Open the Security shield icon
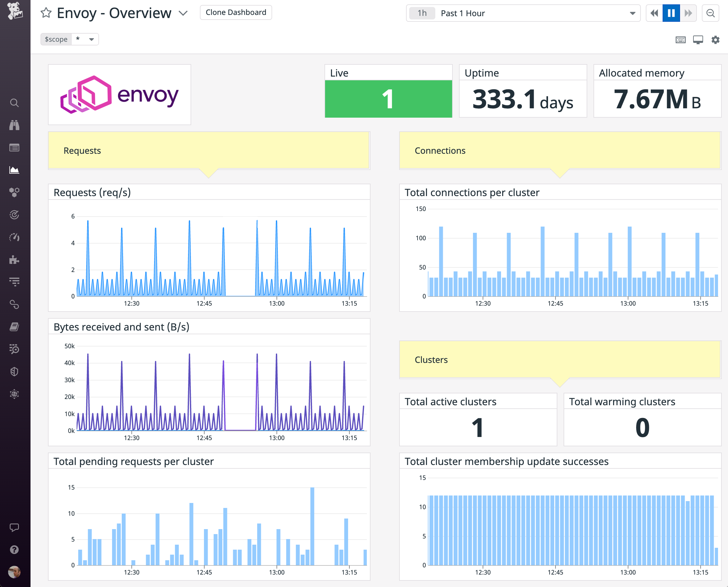The image size is (728, 587). (x=15, y=371)
